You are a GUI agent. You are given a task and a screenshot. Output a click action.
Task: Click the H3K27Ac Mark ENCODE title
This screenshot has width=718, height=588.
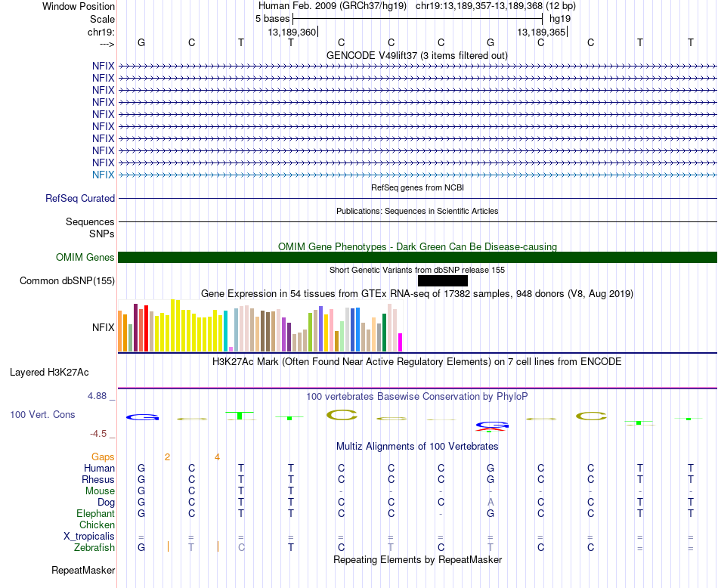point(417,362)
